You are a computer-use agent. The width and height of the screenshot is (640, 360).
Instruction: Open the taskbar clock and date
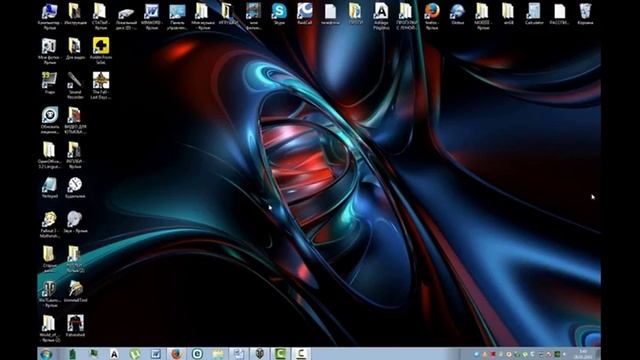[582, 354]
